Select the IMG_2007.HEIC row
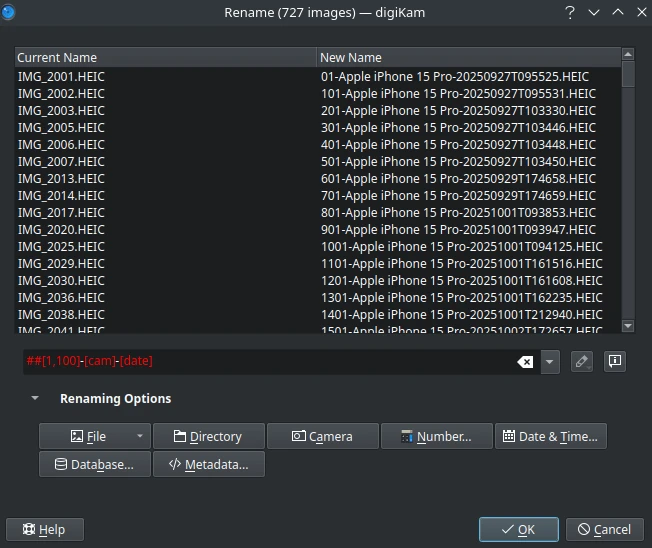Screen dimensions: 652x548 click(318, 162)
